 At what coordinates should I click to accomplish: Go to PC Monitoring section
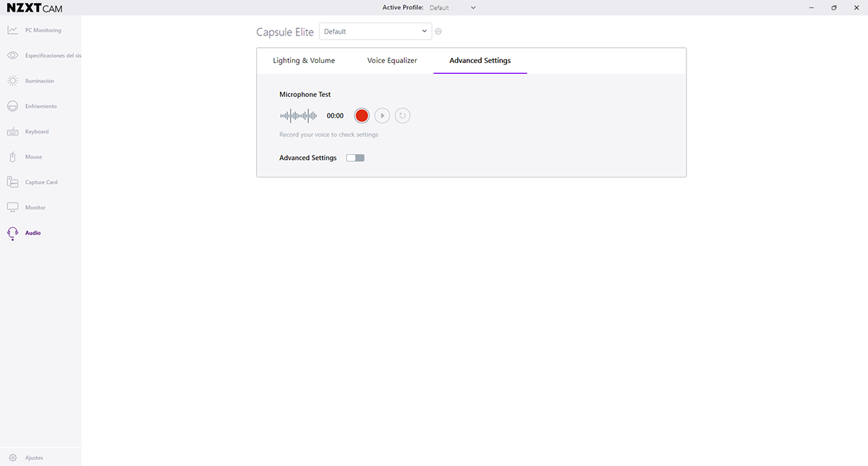(x=43, y=30)
